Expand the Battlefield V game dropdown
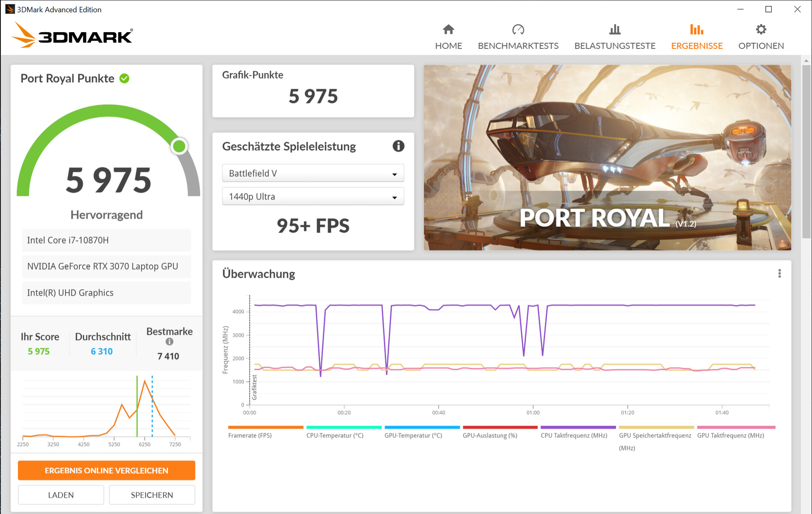This screenshot has height=514, width=812. point(313,173)
